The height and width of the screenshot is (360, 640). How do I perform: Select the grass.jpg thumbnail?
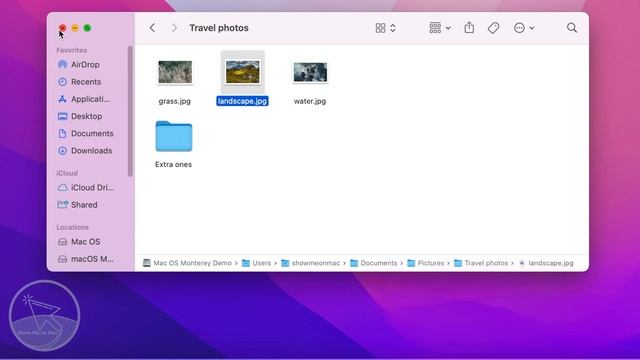[175, 72]
